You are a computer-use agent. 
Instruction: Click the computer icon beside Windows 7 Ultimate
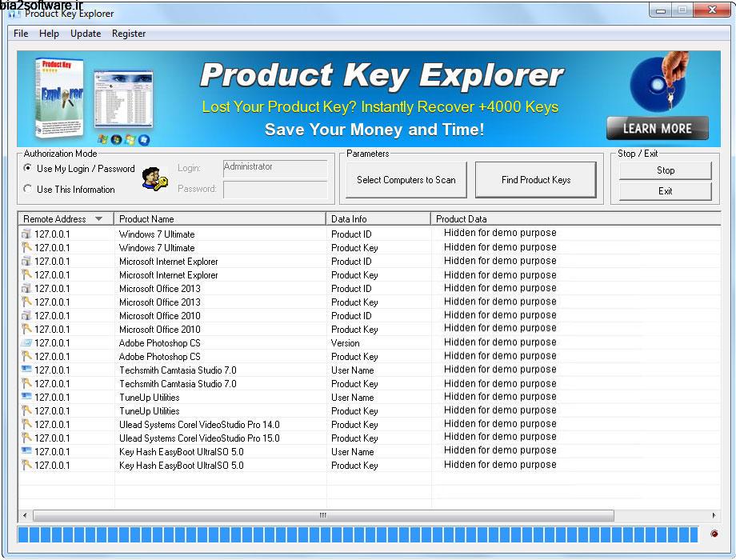(x=27, y=234)
